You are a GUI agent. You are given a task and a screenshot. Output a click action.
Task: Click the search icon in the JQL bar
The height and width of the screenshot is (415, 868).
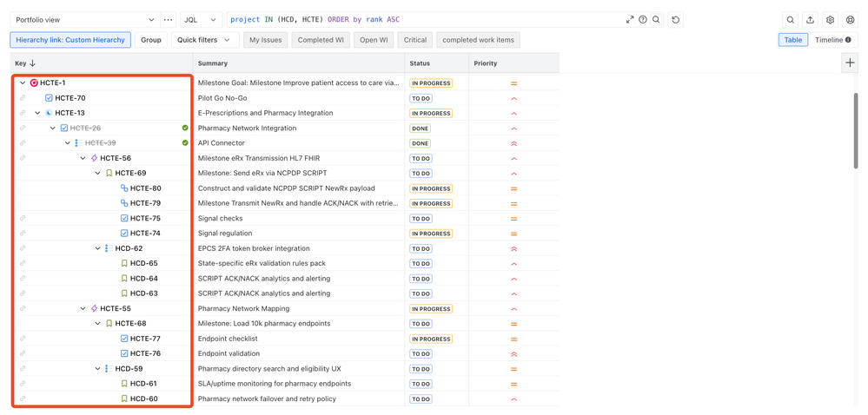(x=656, y=20)
